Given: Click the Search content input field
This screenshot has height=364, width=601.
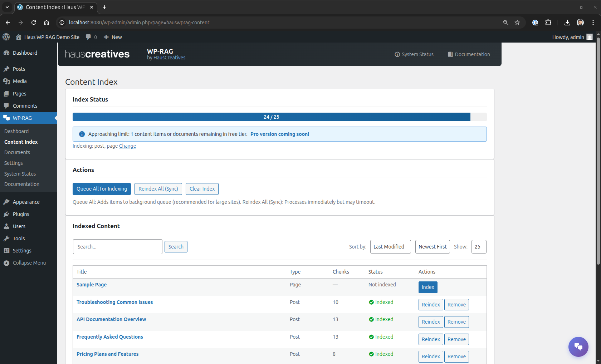Looking at the screenshot, I should click(x=118, y=247).
